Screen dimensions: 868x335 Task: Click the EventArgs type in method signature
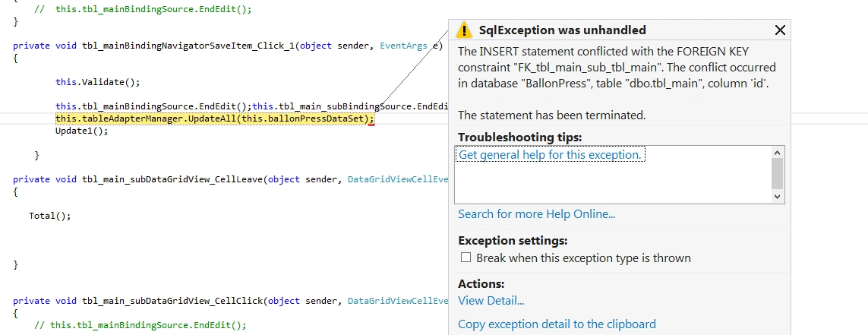403,46
